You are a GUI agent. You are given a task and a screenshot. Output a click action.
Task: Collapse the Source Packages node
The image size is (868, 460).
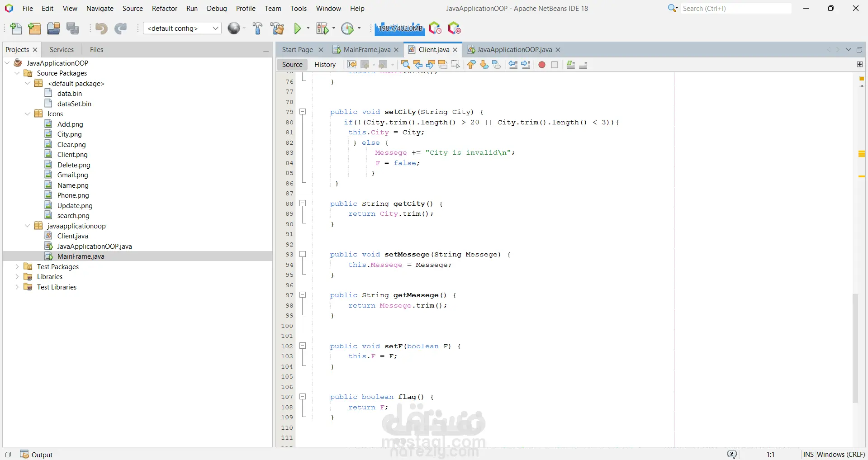pos(17,73)
